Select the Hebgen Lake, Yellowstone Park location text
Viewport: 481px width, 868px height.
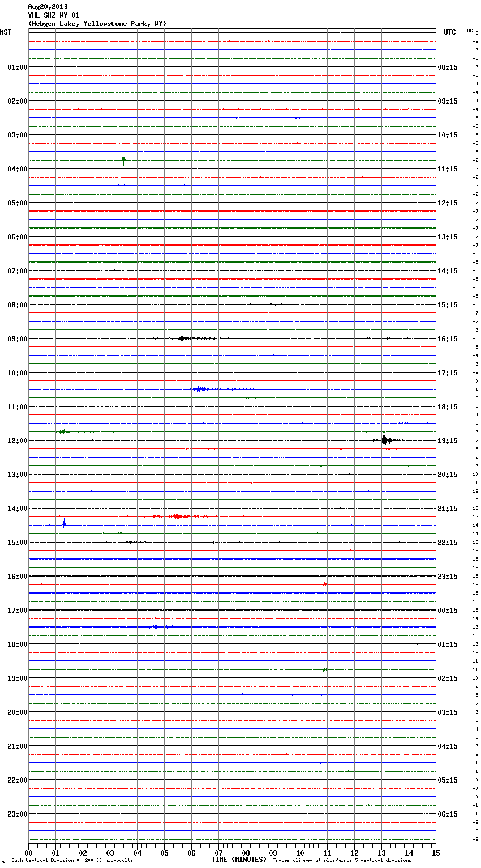click(97, 24)
